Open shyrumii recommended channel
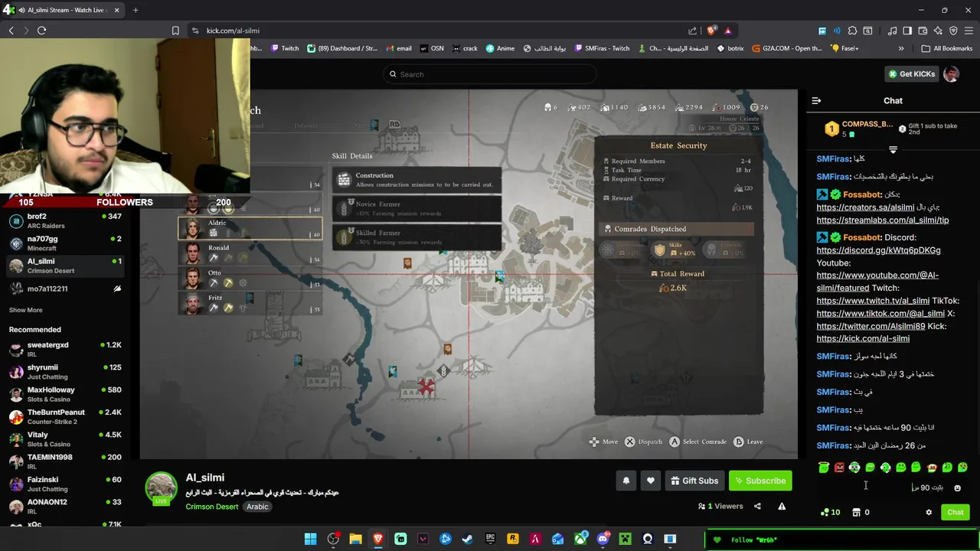Image resolution: width=980 pixels, height=551 pixels. point(65,372)
